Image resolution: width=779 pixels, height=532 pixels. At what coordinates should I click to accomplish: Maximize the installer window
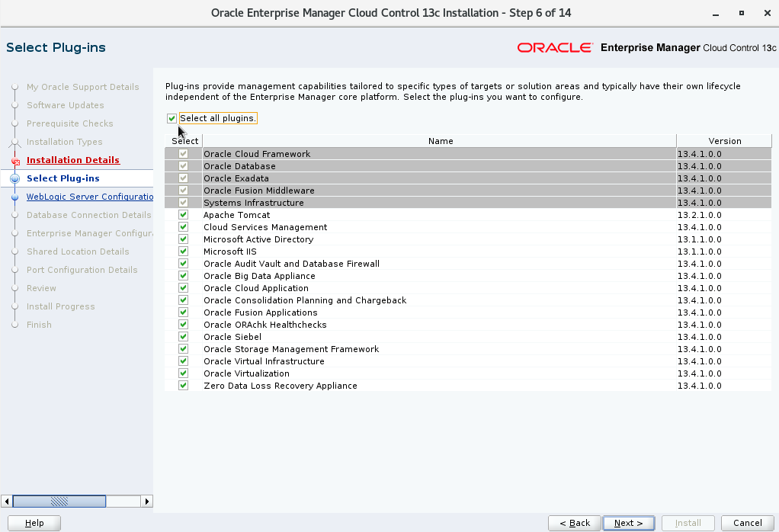pyautogui.click(x=741, y=14)
